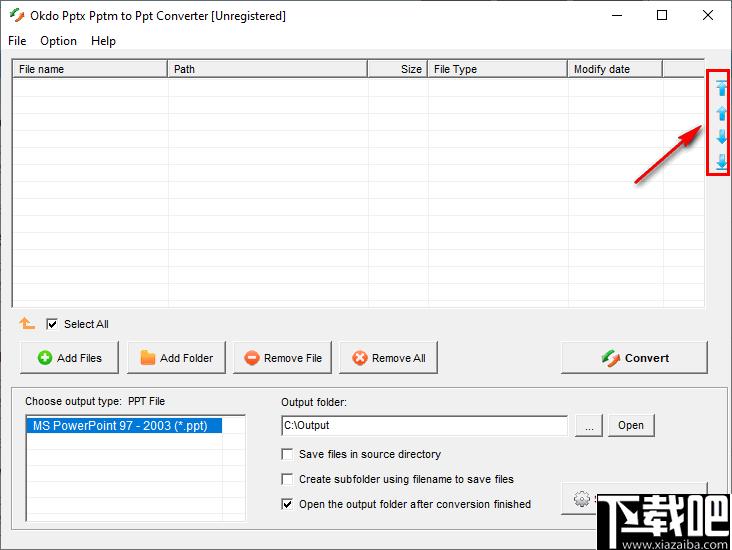Sort by the File name column header

point(90,69)
